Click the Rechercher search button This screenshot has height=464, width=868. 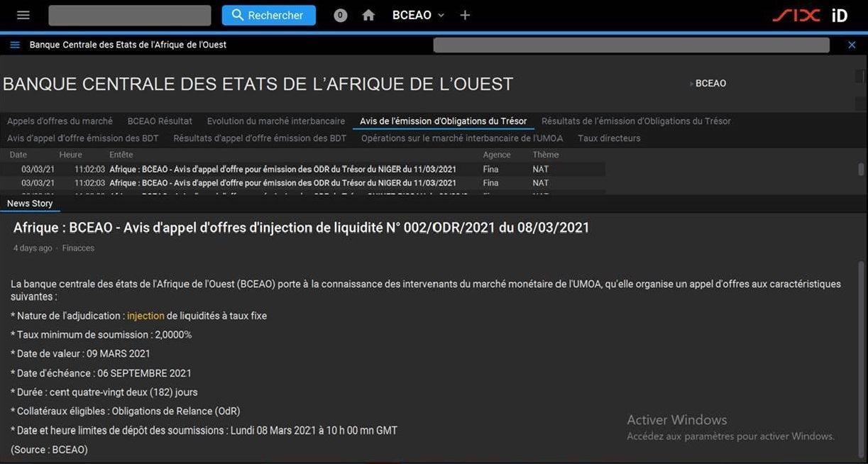coord(268,15)
